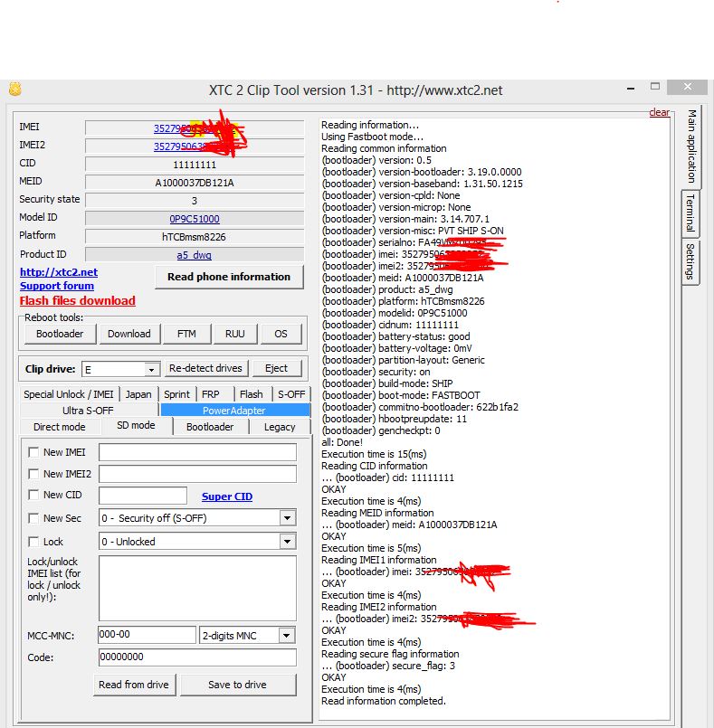Click Save to drive
Viewport: 714px width, 728px height.
click(237, 685)
